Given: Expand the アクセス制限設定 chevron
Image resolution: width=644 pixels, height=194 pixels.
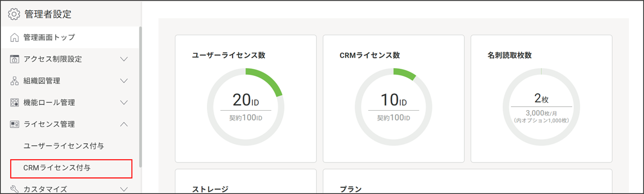Looking at the screenshot, I should click(x=124, y=59).
